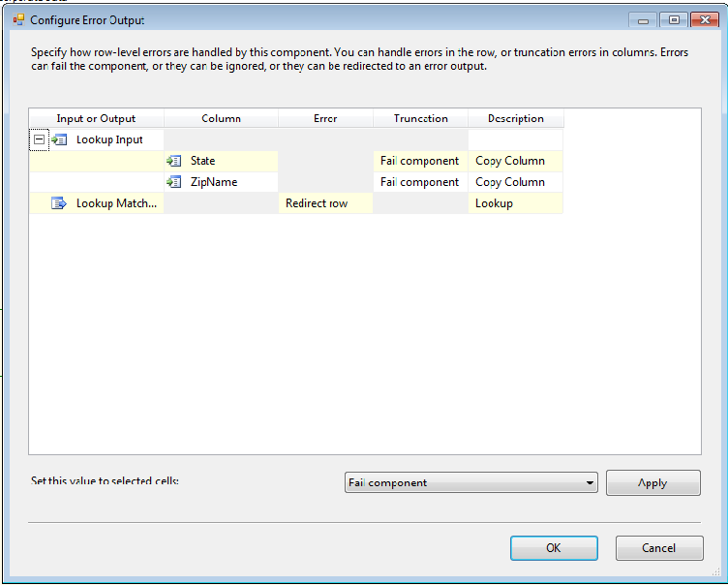Click the Description column header
728x585 pixels.
point(516,118)
